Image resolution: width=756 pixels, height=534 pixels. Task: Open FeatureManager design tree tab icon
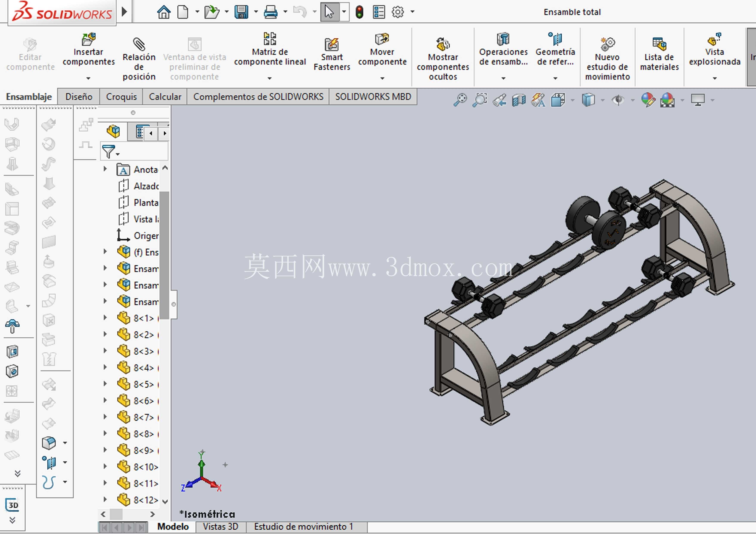tap(113, 132)
